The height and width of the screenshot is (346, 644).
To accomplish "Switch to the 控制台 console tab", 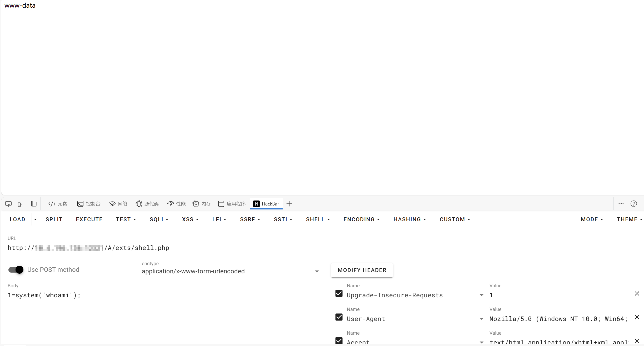I will [89, 204].
